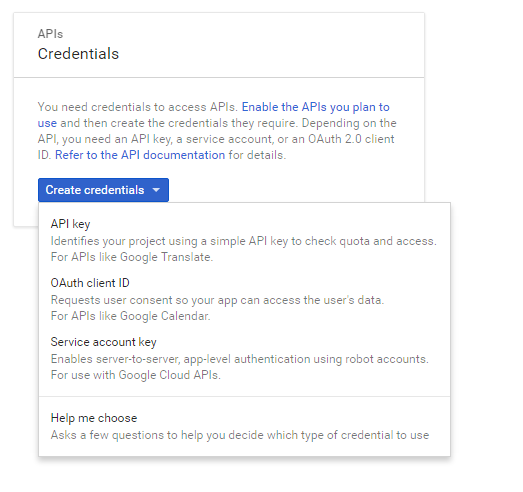Click the wrapped 'use' link word
The image size is (523, 492).
click(x=47, y=123)
